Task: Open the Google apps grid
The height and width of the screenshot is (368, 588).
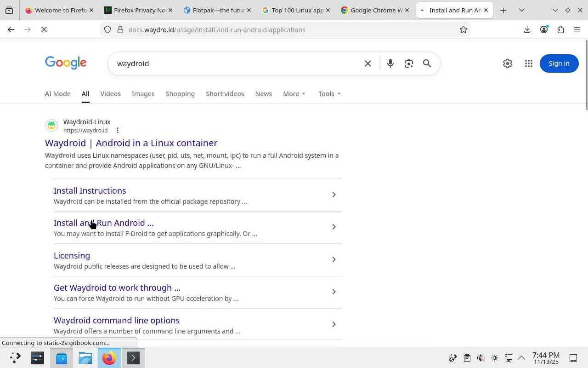Action: point(529,63)
